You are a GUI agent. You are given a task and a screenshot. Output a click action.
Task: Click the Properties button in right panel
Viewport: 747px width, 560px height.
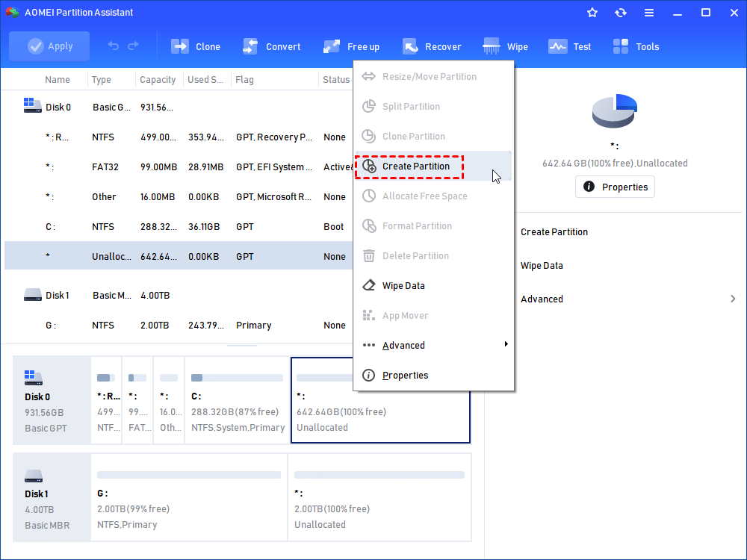(615, 187)
